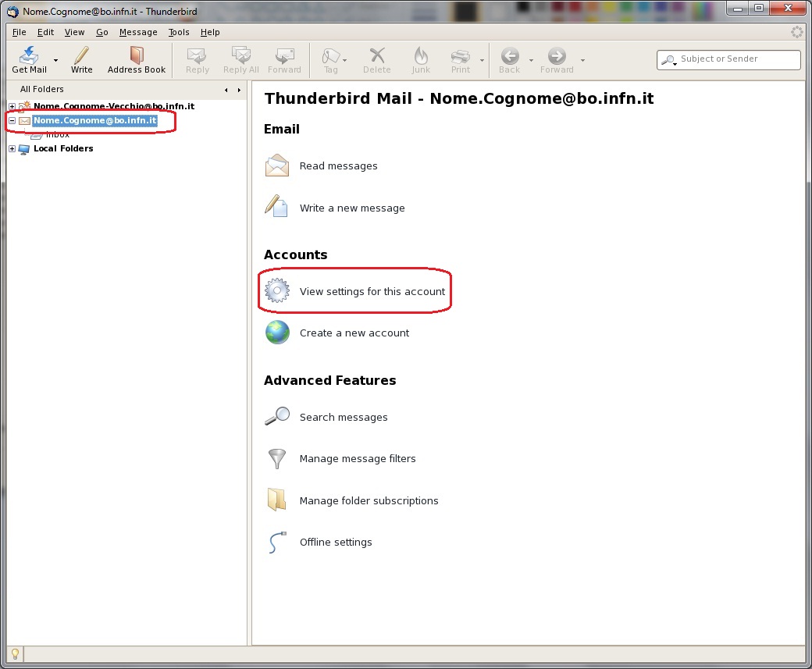Click the account settings gear icon
Viewport: 812px width, 669px height.
click(277, 290)
